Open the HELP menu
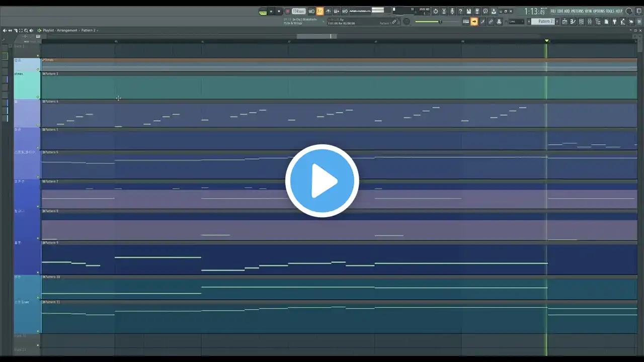 619,11
